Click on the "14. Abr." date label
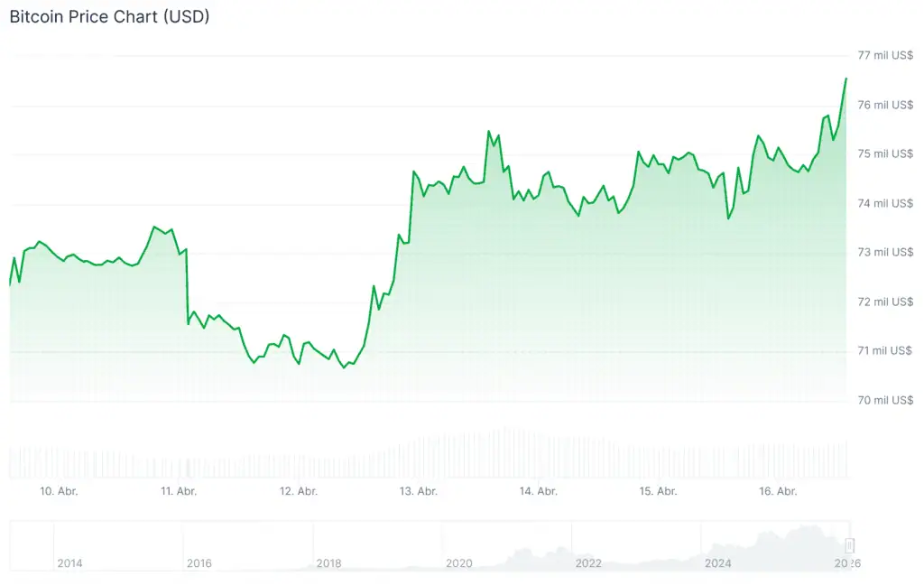This screenshot has width=924, height=585. tap(539, 491)
